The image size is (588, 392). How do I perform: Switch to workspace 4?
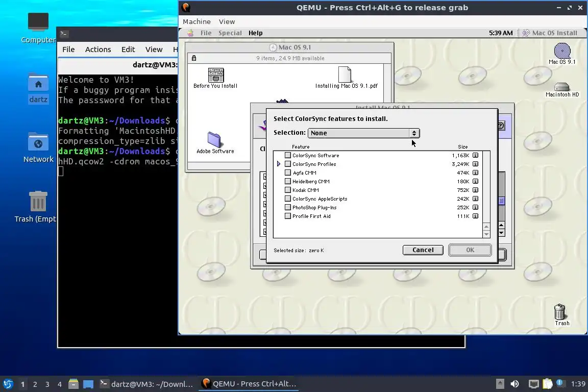pos(59,384)
